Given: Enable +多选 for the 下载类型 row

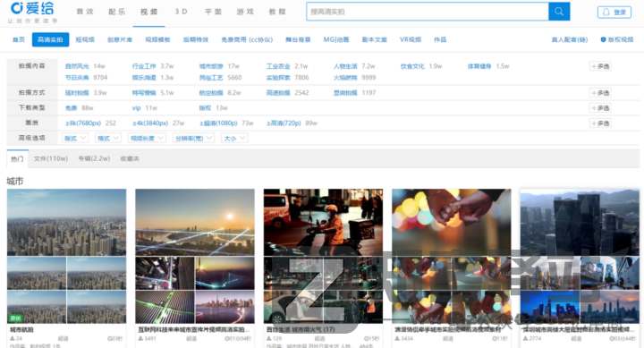Looking at the screenshot, I should coord(600,108).
